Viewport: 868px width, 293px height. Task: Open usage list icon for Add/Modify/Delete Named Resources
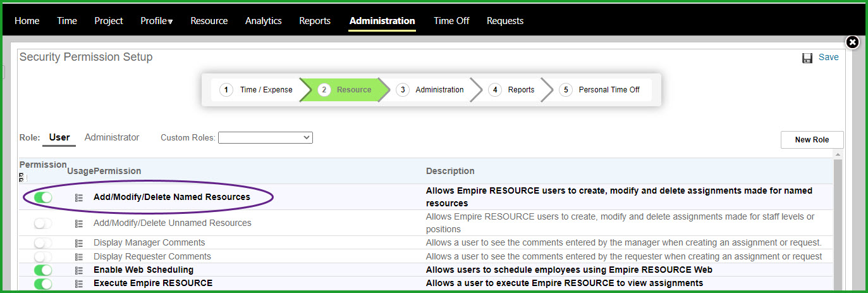[x=79, y=197]
